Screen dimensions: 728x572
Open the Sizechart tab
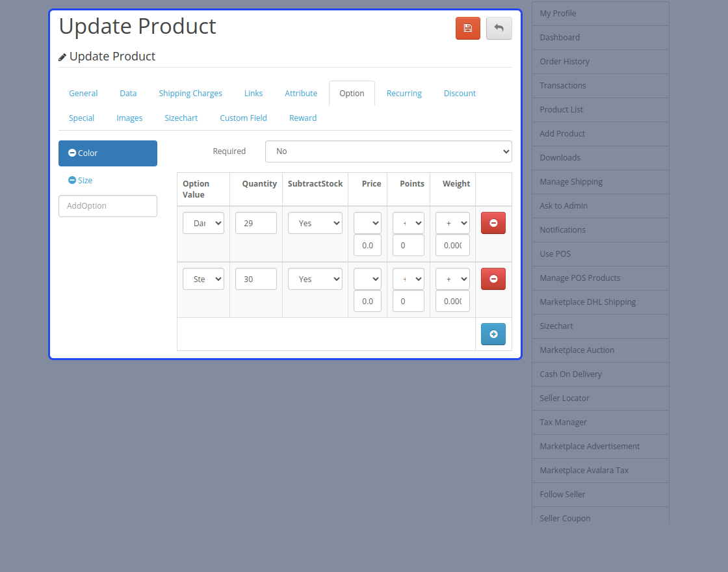pos(181,118)
